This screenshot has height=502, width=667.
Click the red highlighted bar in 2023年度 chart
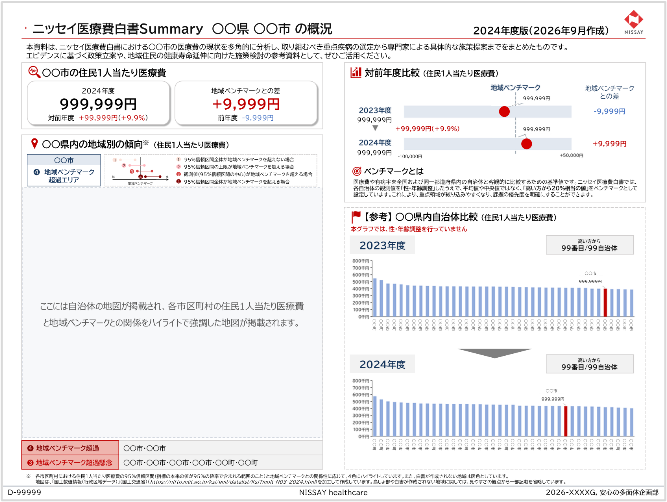coord(605,302)
